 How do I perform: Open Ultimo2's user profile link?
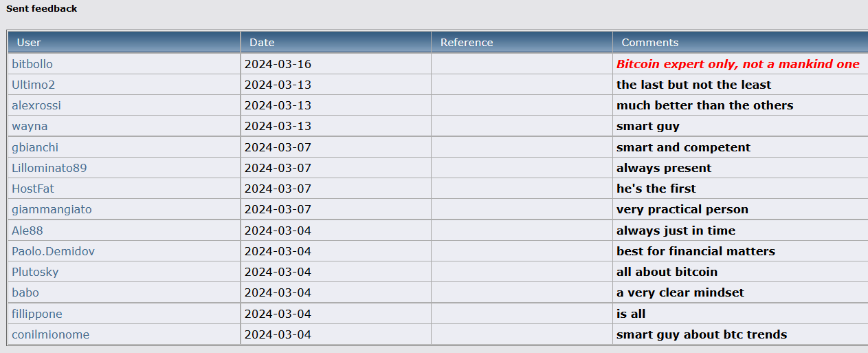33,85
